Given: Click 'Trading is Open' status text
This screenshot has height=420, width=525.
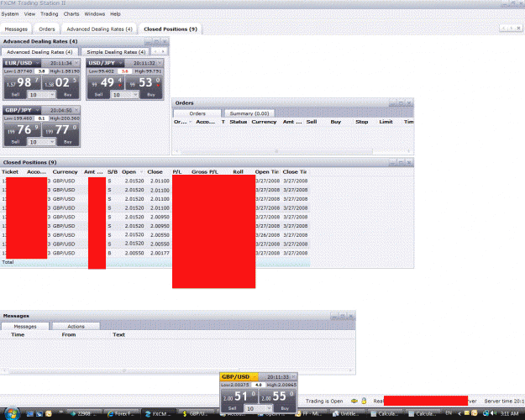Looking at the screenshot, I should tap(324, 401).
